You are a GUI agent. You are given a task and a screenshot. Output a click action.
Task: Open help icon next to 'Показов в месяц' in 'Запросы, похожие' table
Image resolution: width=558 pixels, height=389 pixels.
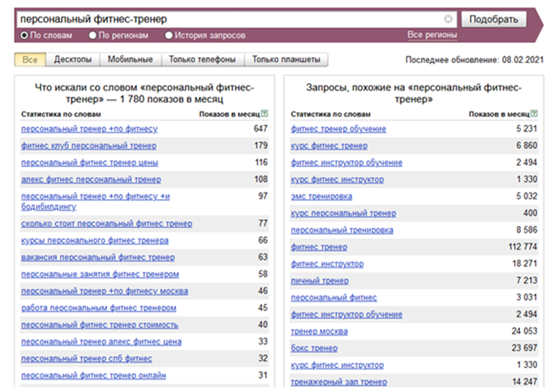click(x=534, y=114)
